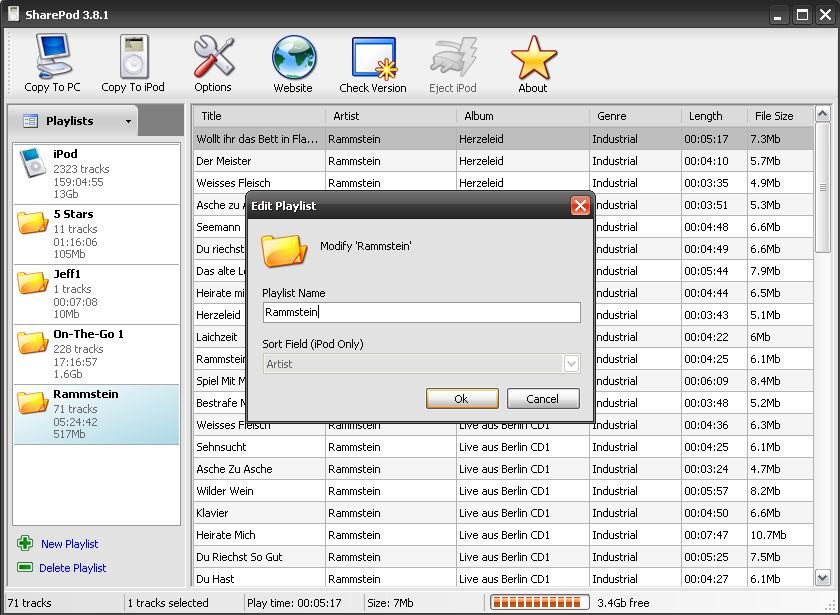
Task: Click the Copy To PC icon
Action: click(52, 56)
